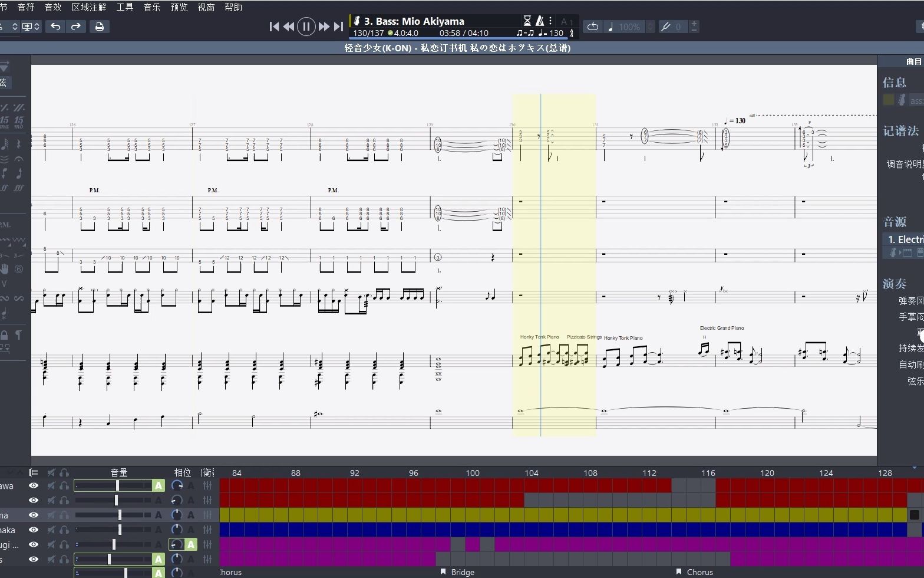Open the equalizer icon of the 'awa' track
The image size is (924, 578).
tap(207, 485)
